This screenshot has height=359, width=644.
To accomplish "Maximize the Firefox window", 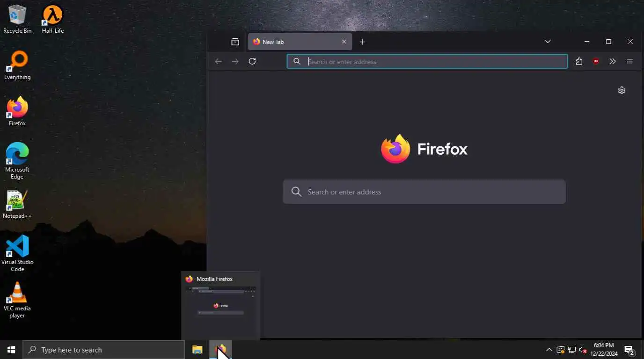I will click(x=608, y=42).
